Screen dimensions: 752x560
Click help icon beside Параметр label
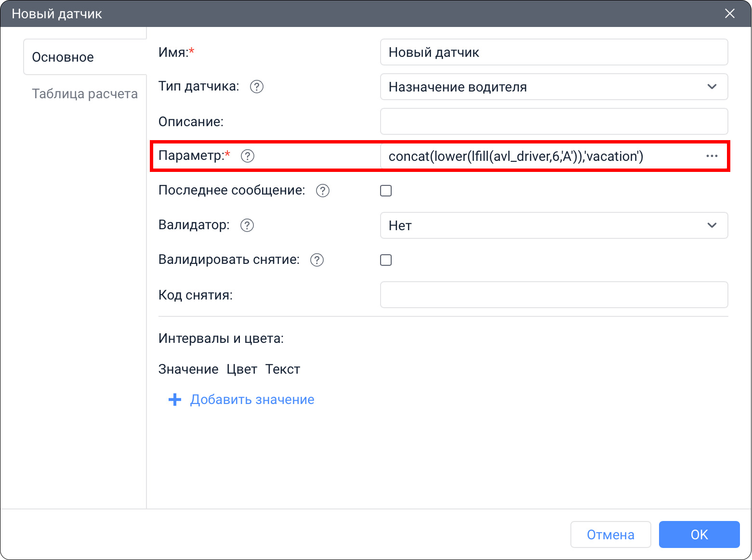[248, 156]
